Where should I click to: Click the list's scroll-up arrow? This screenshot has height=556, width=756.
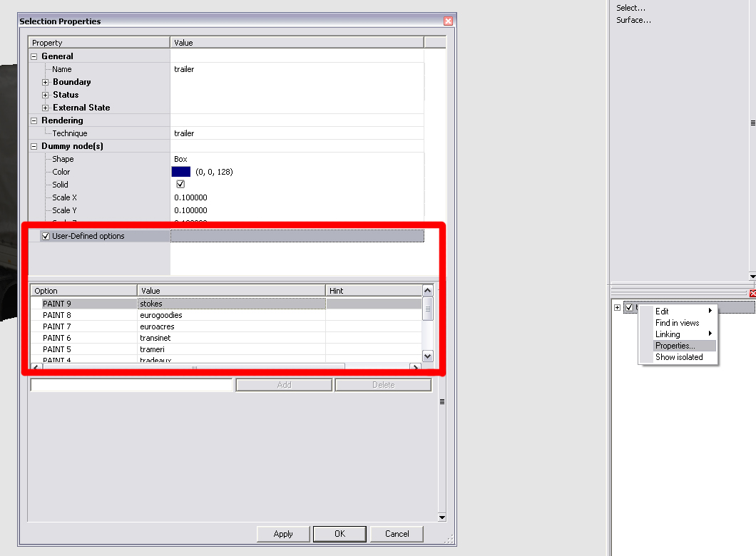coord(428,291)
